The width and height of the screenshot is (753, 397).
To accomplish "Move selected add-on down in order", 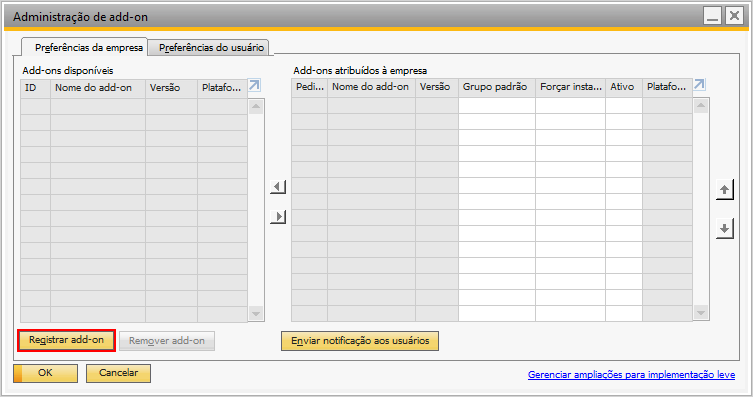I will click(x=724, y=228).
